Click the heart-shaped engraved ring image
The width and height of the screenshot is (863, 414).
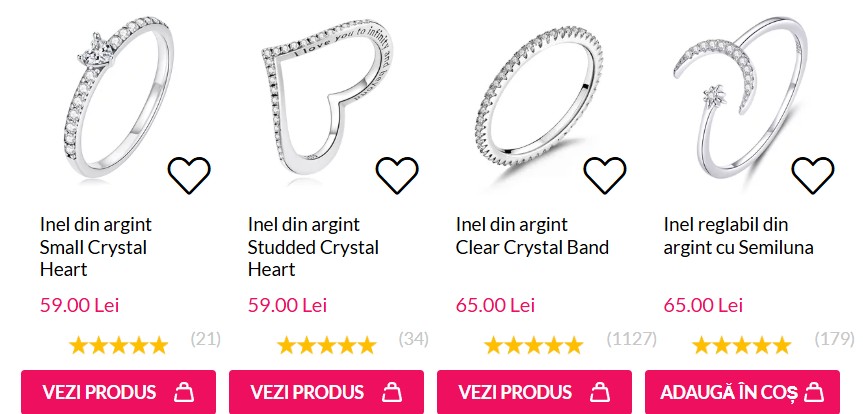tap(329, 96)
